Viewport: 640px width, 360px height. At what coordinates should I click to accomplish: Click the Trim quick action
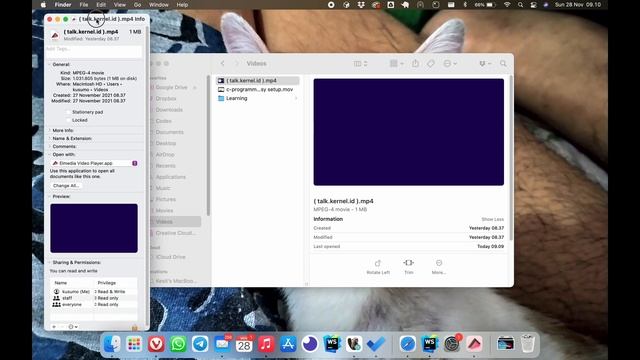coord(409,267)
